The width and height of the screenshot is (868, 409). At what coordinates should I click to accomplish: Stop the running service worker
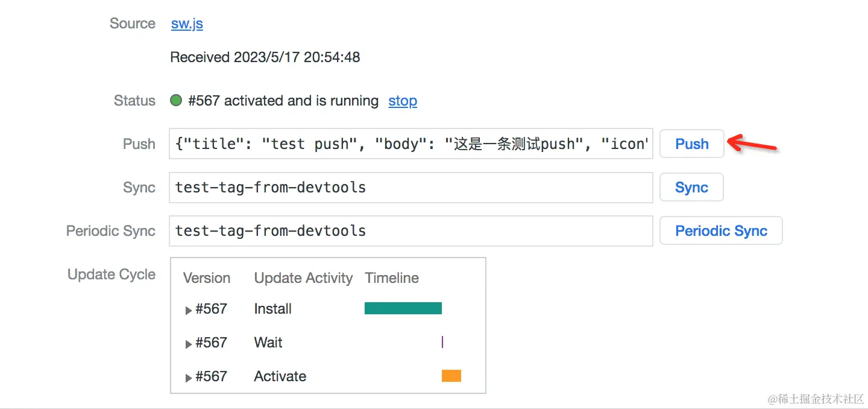403,101
